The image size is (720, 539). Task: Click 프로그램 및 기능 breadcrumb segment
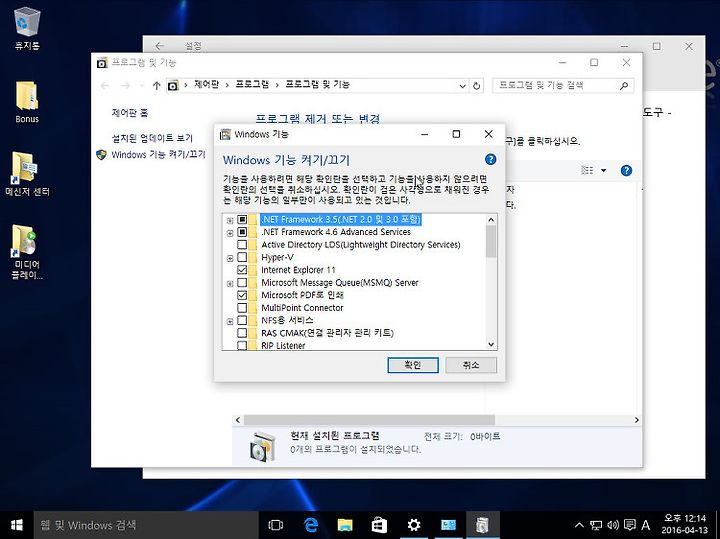coord(318,84)
